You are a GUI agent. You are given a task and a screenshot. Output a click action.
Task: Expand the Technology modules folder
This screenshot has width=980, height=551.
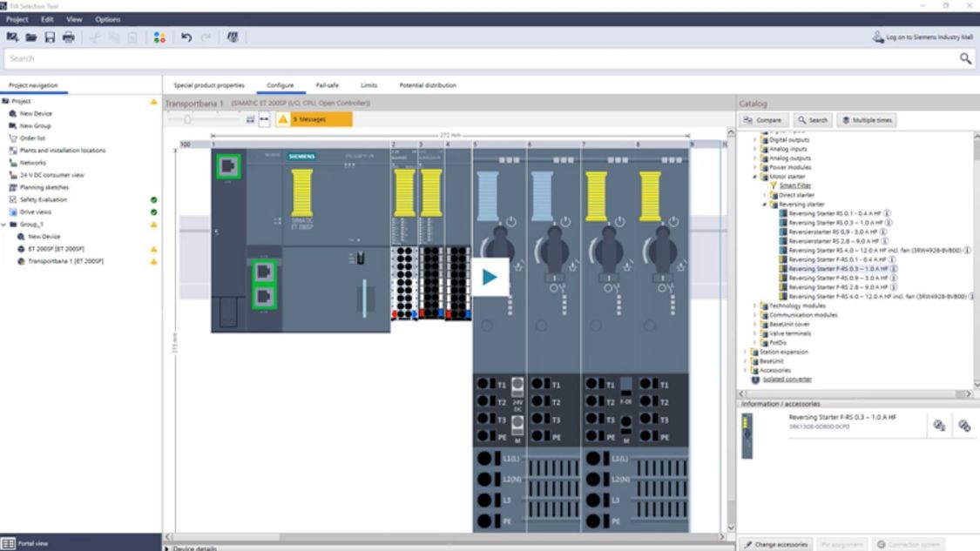tap(755, 306)
